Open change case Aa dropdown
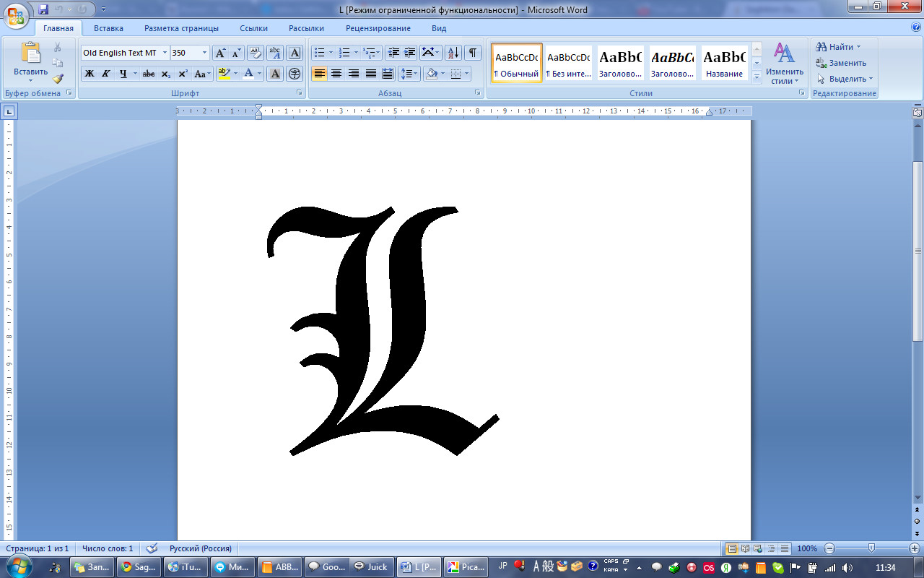The width and height of the screenshot is (924, 578). pos(204,74)
